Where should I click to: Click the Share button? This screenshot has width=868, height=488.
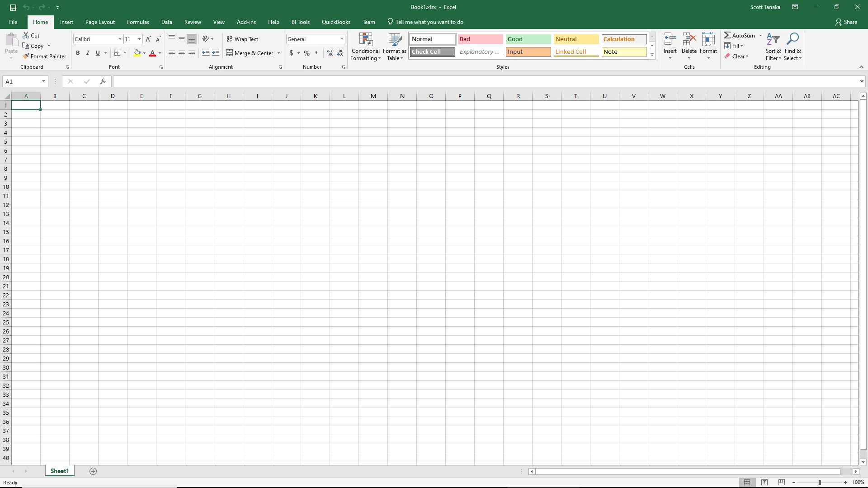click(x=846, y=22)
